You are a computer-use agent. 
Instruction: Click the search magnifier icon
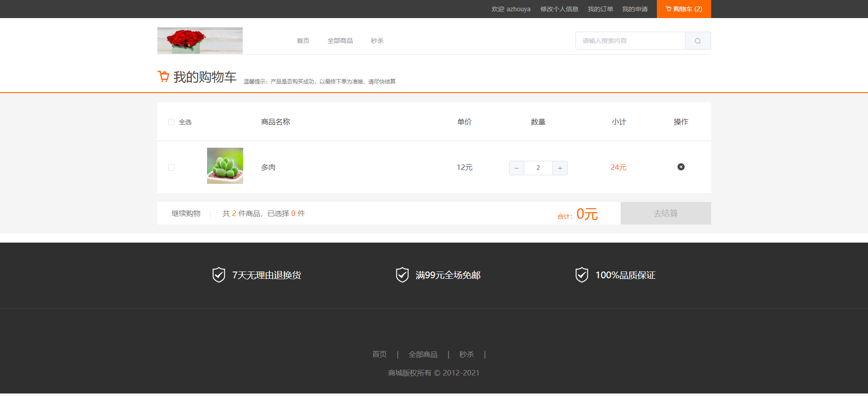point(698,41)
